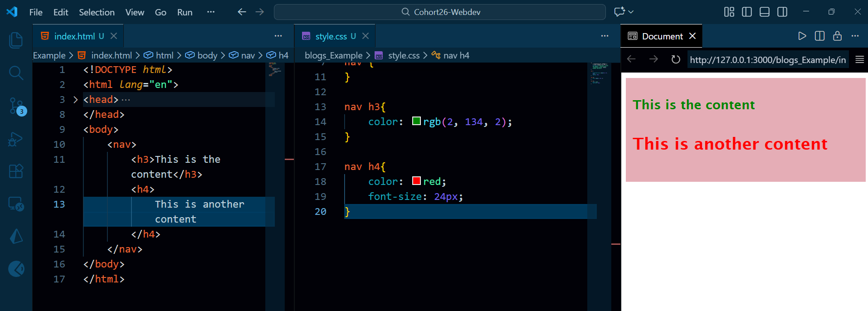
Task: Toggle the lock group icon for preview
Action: pyautogui.click(x=838, y=36)
